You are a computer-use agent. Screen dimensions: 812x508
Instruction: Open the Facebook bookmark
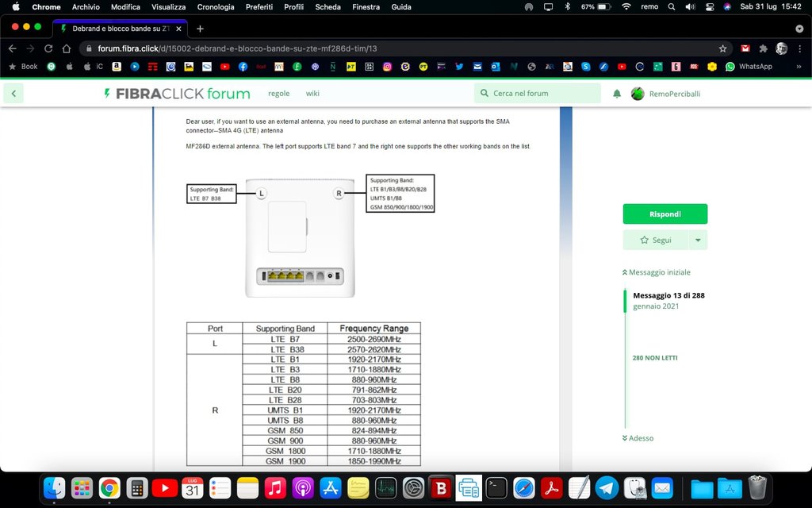pyautogui.click(x=243, y=67)
